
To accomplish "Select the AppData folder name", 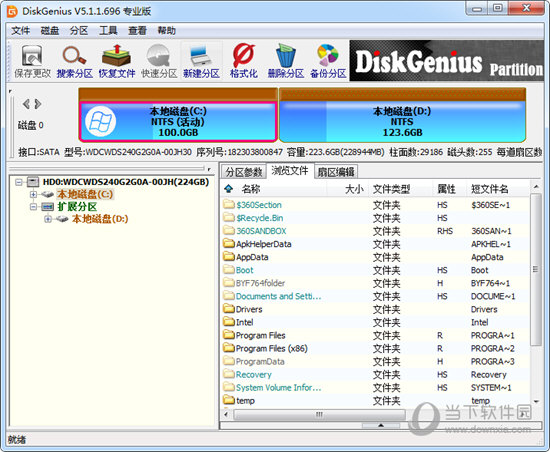I will pos(252,257).
